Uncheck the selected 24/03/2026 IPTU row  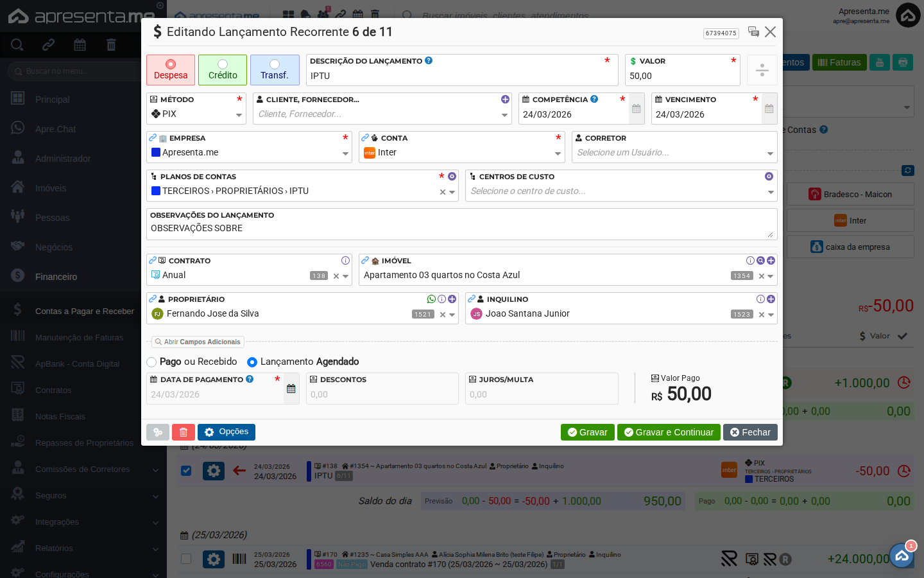186,471
